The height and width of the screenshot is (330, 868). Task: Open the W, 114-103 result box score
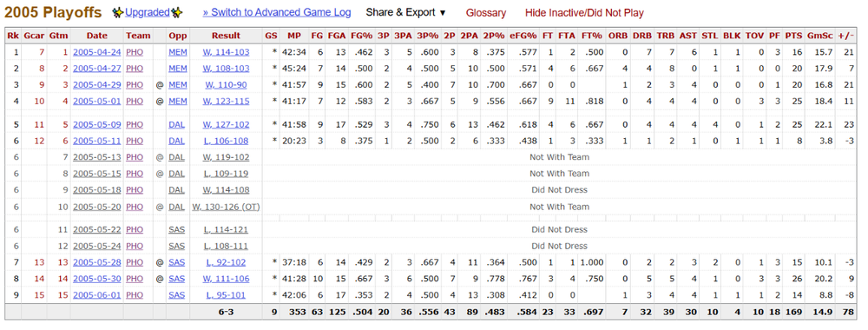226,52
